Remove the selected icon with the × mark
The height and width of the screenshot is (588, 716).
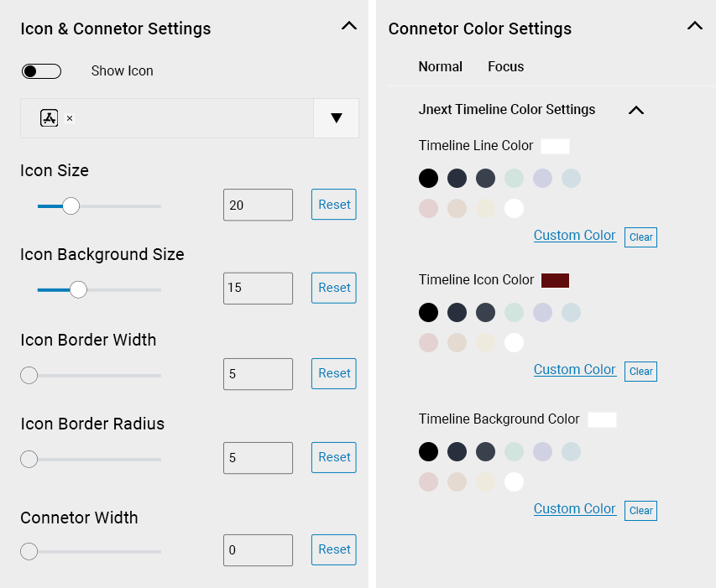[70, 118]
